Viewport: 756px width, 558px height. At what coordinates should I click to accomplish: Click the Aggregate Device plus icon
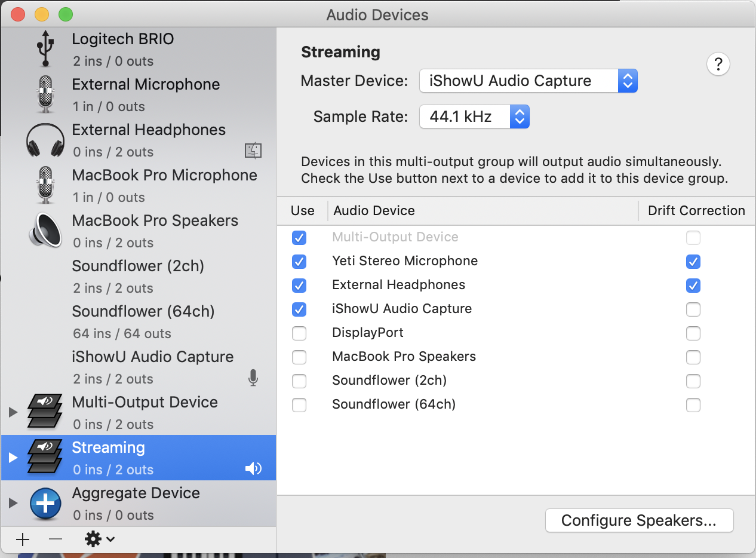(x=45, y=503)
